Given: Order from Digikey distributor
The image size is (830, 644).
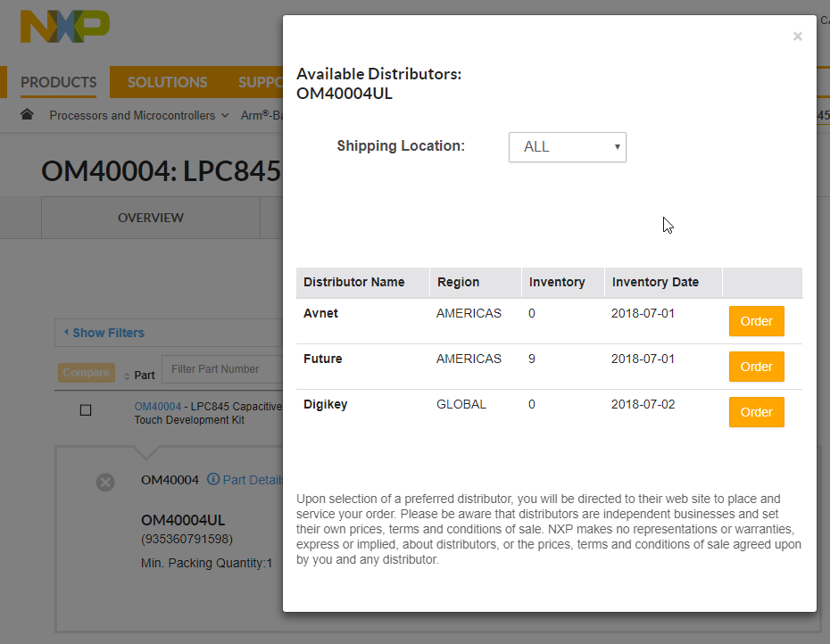Looking at the screenshot, I should 756,412.
